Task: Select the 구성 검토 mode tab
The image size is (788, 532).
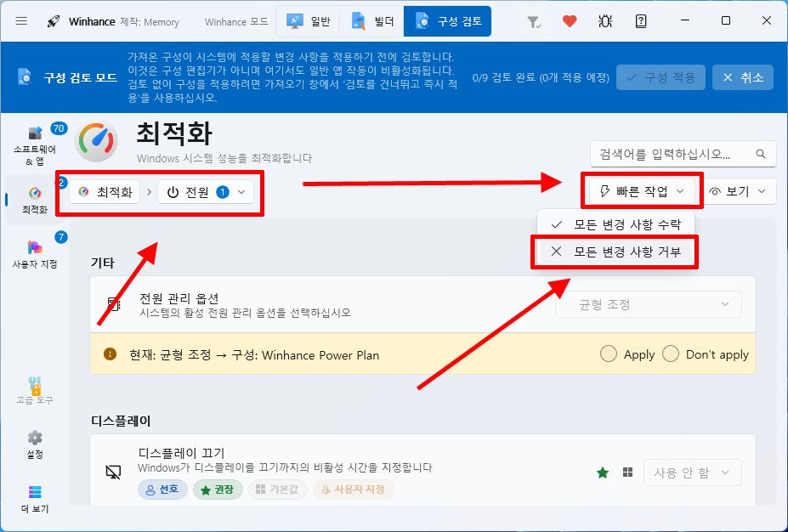Action: [x=447, y=21]
